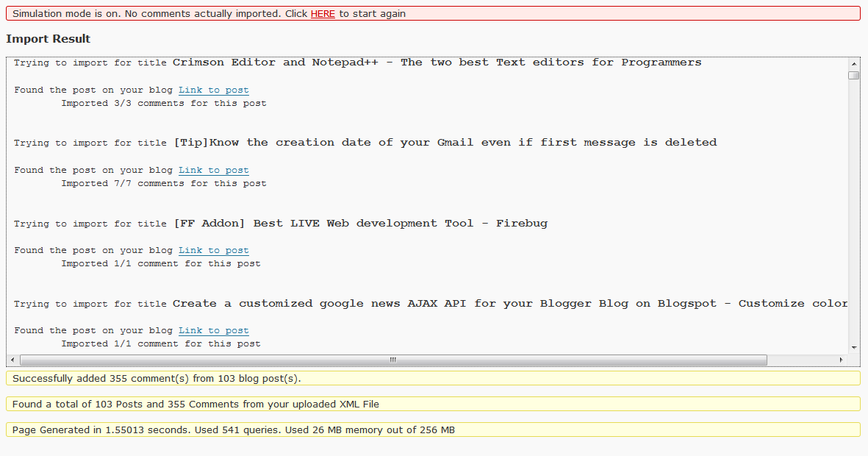868x456 pixels.
Task: Click the Crimson Editor and Notepad++ title text
Action: point(437,63)
